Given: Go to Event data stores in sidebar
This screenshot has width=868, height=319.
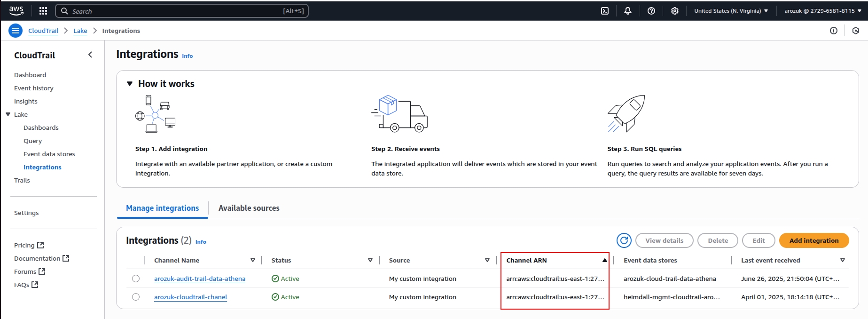Looking at the screenshot, I should [x=49, y=154].
